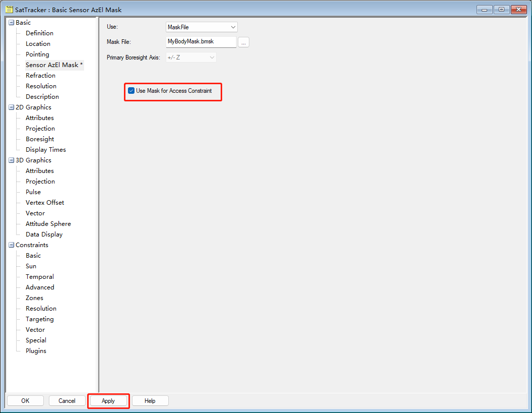Select Attitude Sphere in 3D Graphics
Viewport: 532px width, 413px height.
tap(48, 224)
